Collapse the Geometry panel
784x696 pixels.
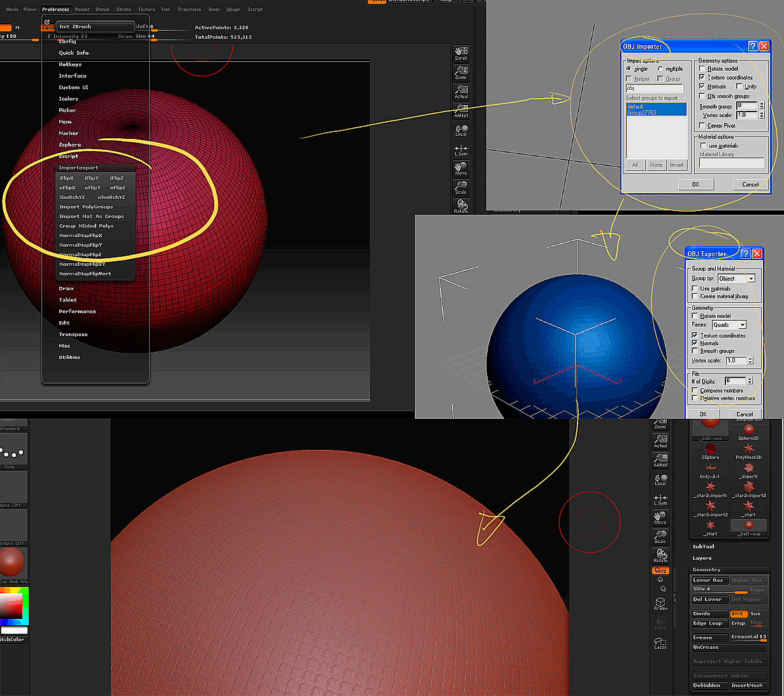tap(706, 569)
